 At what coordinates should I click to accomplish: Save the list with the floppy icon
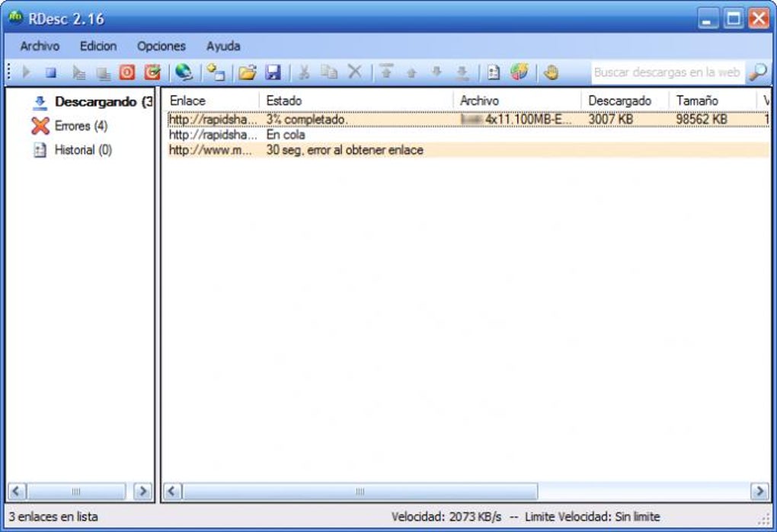[273, 73]
